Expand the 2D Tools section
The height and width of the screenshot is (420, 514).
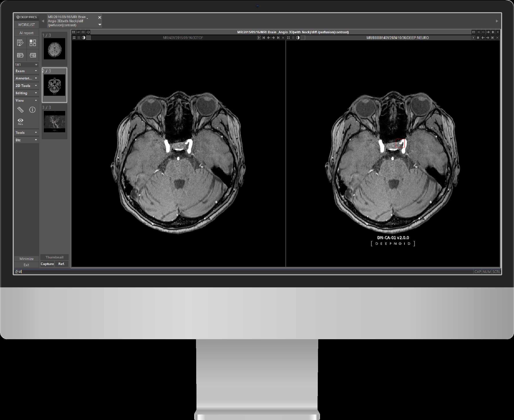(x=26, y=86)
